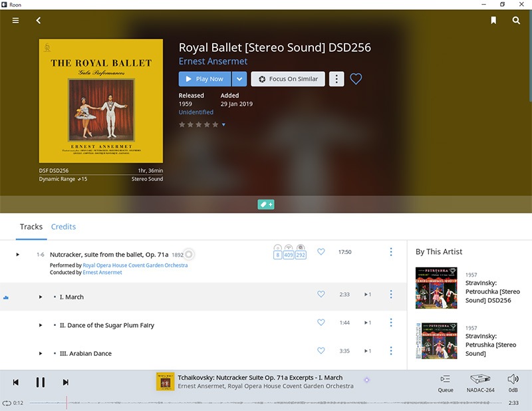532x411 pixels.
Task: Expand the star rating dropdown arrow
Action: [223, 125]
